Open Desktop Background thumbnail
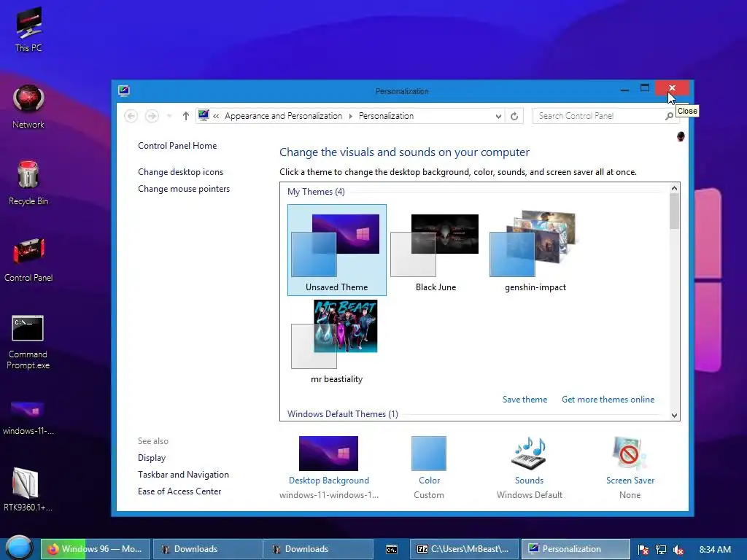The width and height of the screenshot is (747, 560). (x=328, y=454)
